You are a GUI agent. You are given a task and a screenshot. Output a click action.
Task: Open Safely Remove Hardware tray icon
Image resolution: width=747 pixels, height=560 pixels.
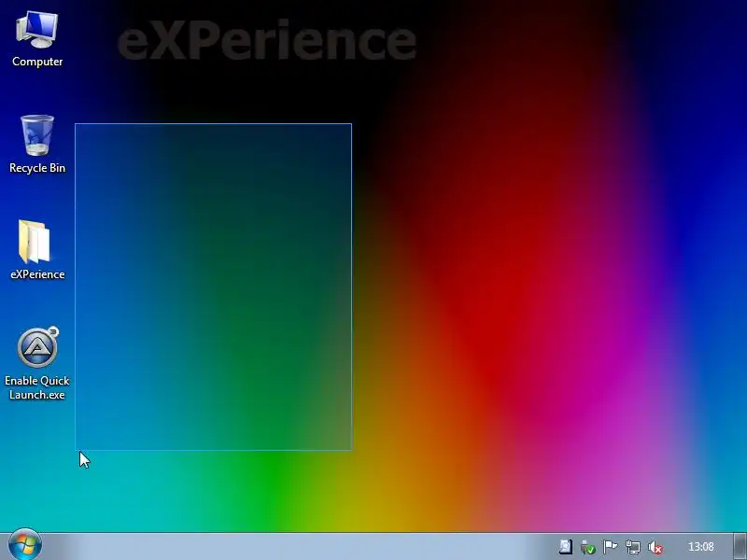588,547
